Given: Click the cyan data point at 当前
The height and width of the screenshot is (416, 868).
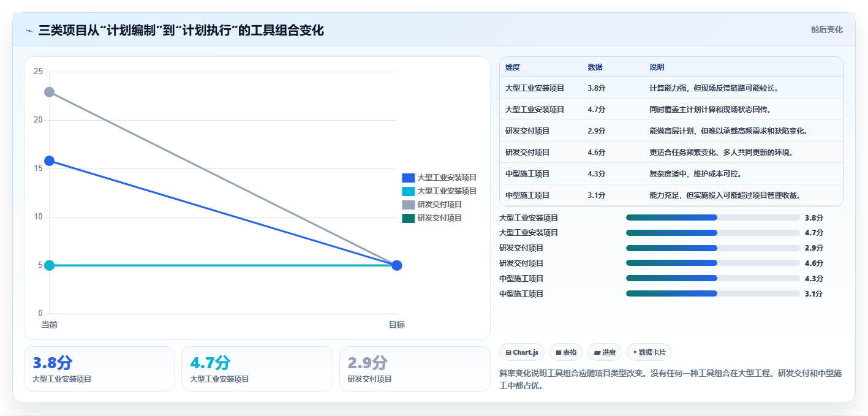Looking at the screenshot, I should (50, 265).
